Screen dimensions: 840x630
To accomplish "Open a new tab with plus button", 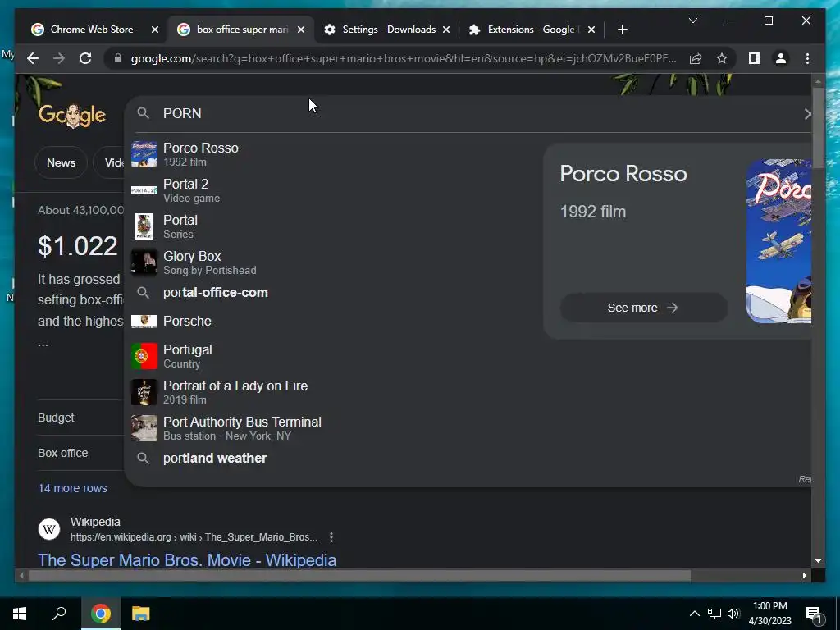I will (x=622, y=30).
